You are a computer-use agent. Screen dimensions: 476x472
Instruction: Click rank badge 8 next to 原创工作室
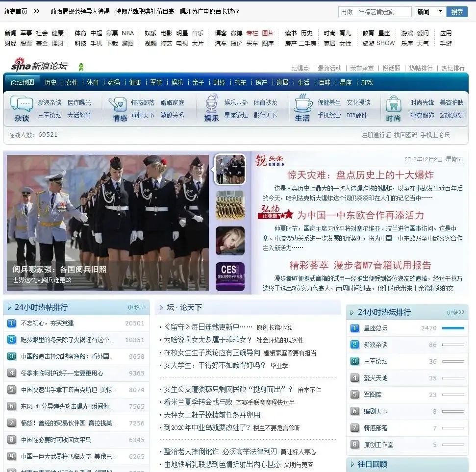tap(354, 445)
